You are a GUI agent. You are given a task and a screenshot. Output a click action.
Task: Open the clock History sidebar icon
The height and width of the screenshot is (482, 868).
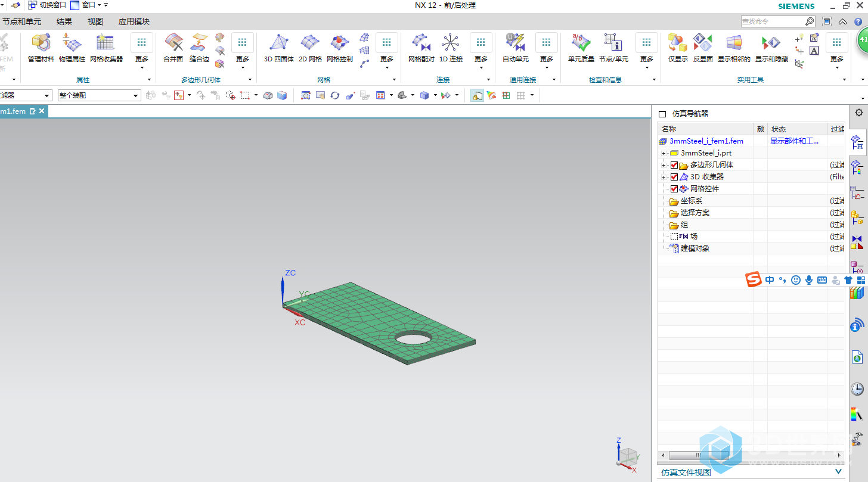pos(857,389)
